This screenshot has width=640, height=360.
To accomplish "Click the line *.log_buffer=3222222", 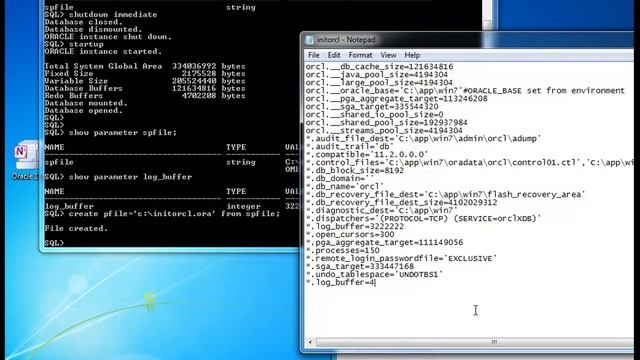I will pos(355,227).
